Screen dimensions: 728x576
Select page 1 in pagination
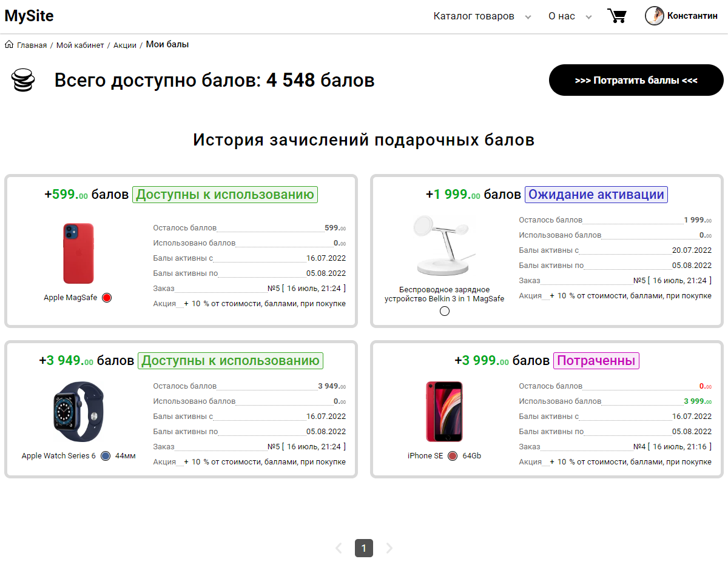click(x=364, y=548)
